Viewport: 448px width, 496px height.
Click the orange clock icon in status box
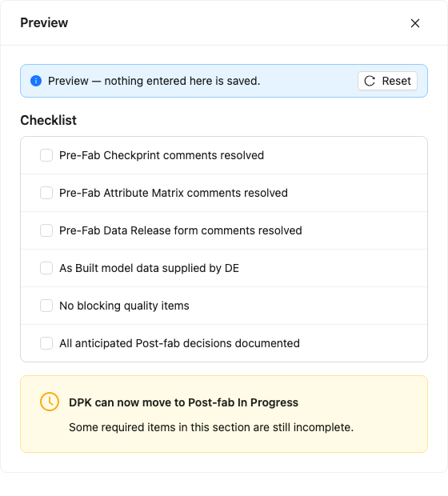(x=50, y=402)
